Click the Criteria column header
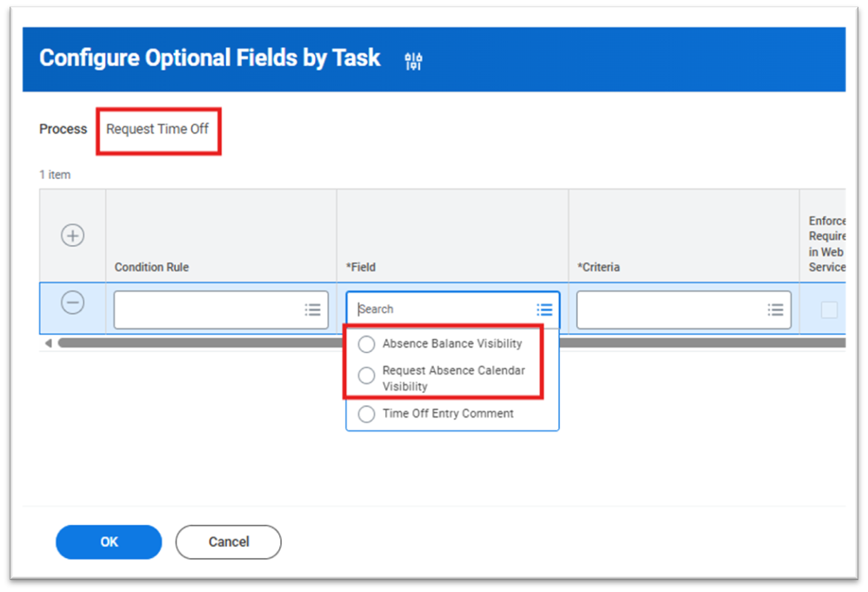 [x=598, y=267]
